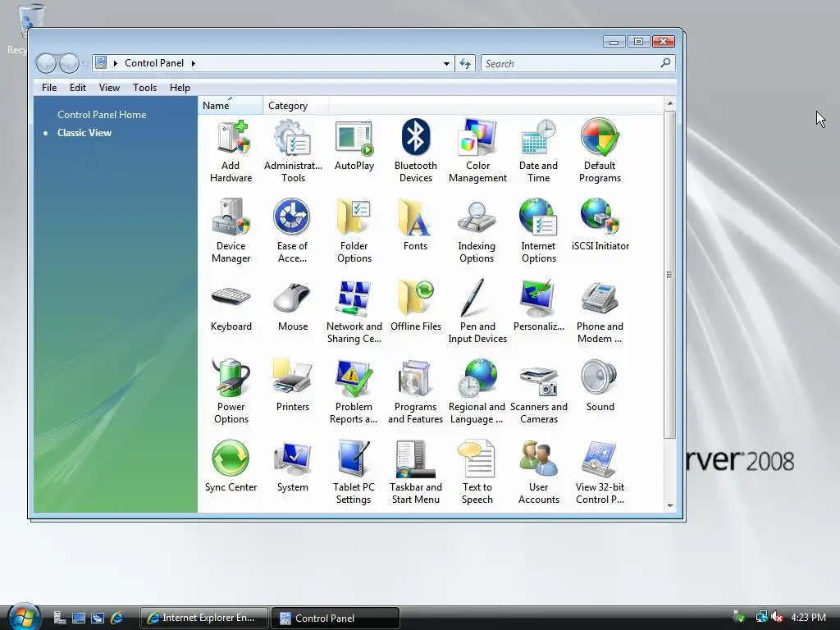Click Pen and Input Devices icon
The height and width of the screenshot is (630, 840).
[x=477, y=311]
